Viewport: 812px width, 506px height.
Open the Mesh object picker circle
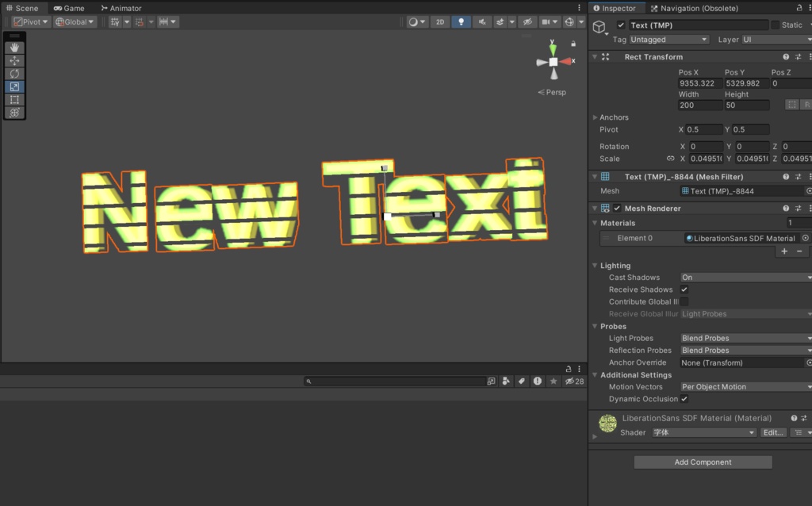click(809, 191)
